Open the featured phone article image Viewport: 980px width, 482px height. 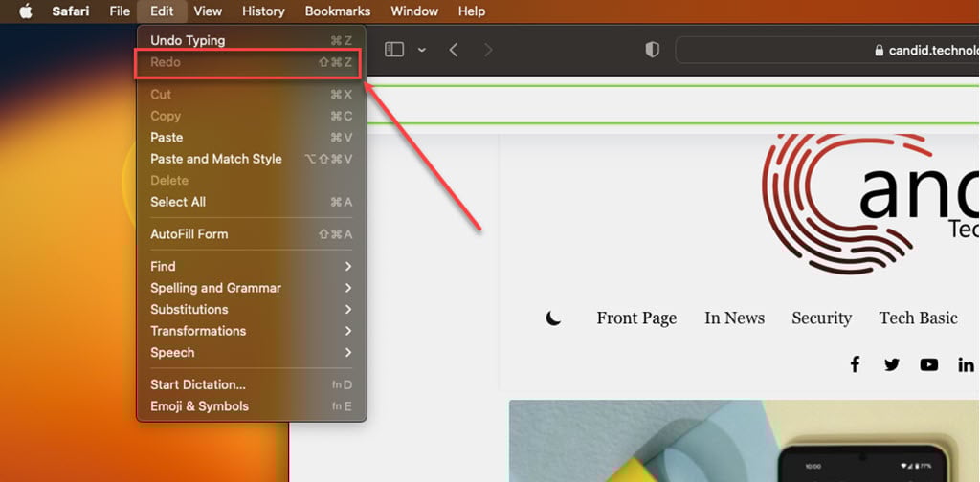tap(745, 441)
